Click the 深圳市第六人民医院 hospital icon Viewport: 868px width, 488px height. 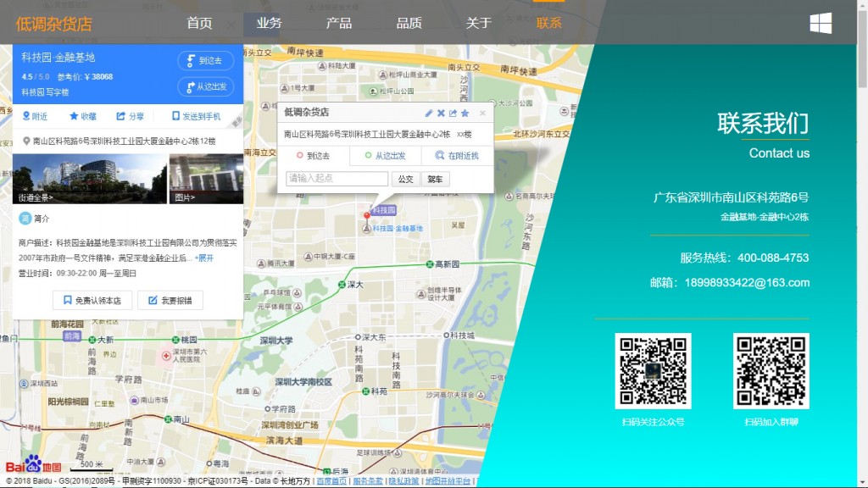point(166,356)
